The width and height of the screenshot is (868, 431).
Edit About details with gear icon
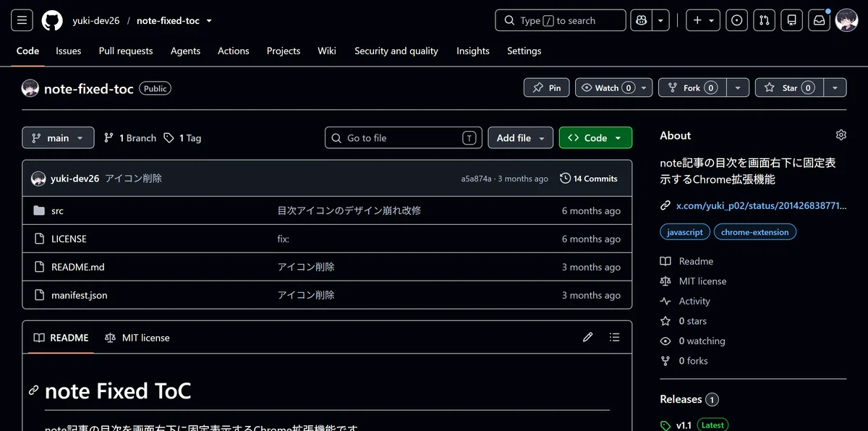point(841,135)
